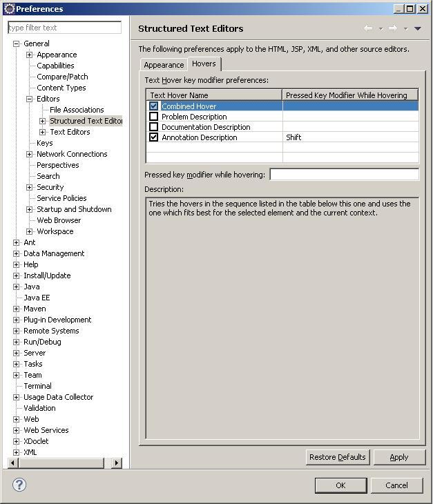This screenshot has height=504, width=433.
Task: Click the filter text search field
Action: pyautogui.click(x=64, y=28)
